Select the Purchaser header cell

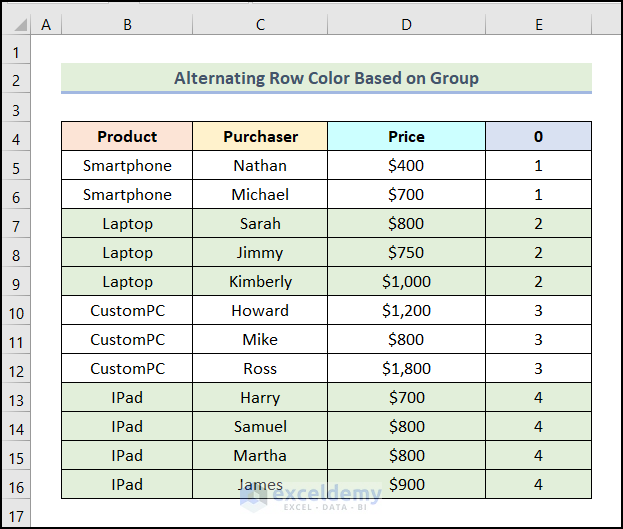point(260,136)
